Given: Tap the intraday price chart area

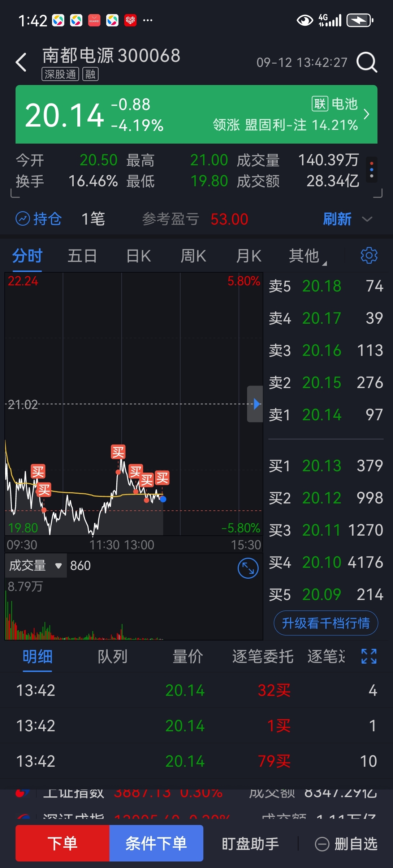Looking at the screenshot, I should click(x=134, y=404).
